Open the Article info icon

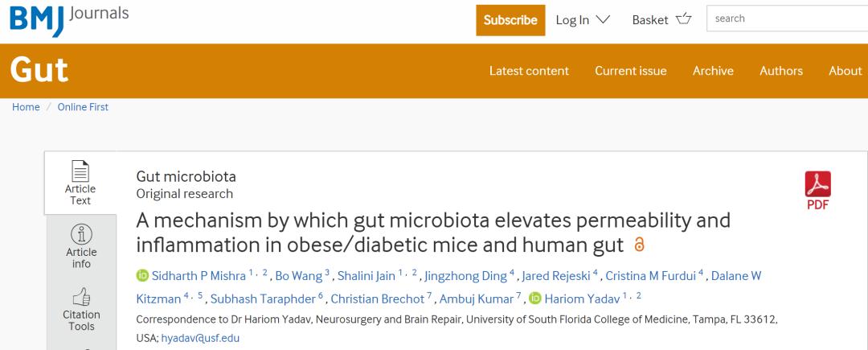point(80,234)
